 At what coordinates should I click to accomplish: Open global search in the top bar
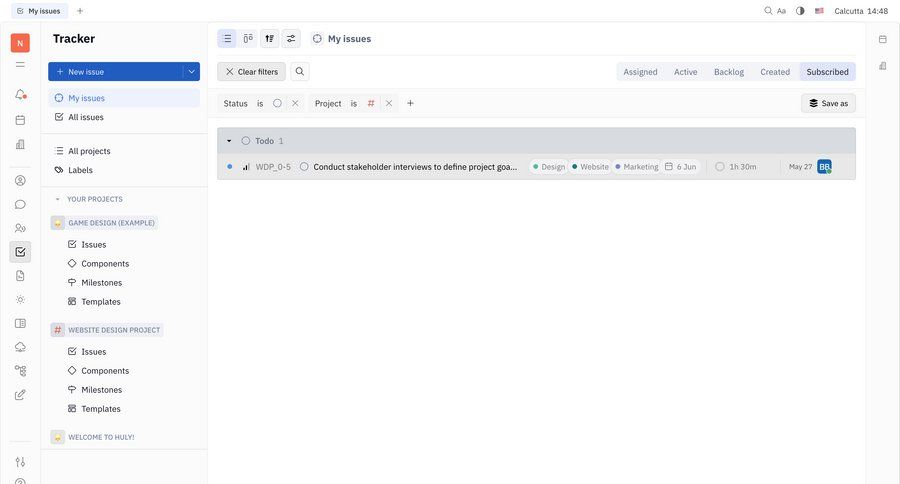(x=768, y=11)
